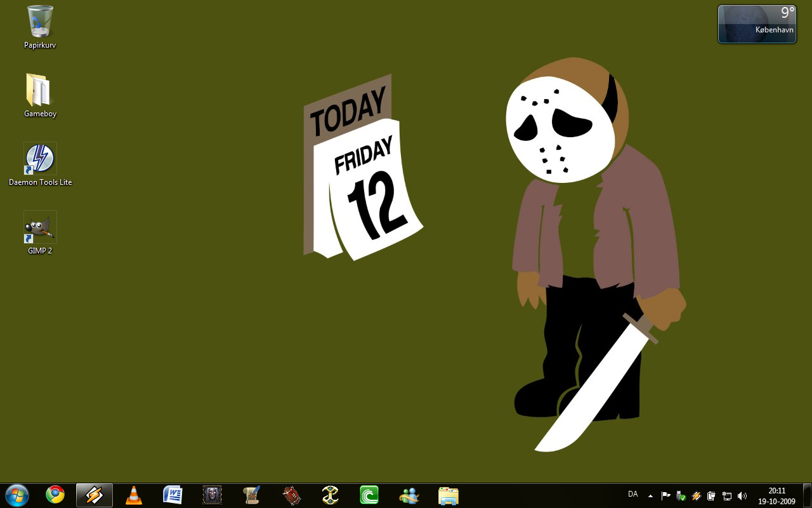Screen dimensions: 812x508
Task: Open the volume speaker tray icon
Action: click(x=742, y=495)
